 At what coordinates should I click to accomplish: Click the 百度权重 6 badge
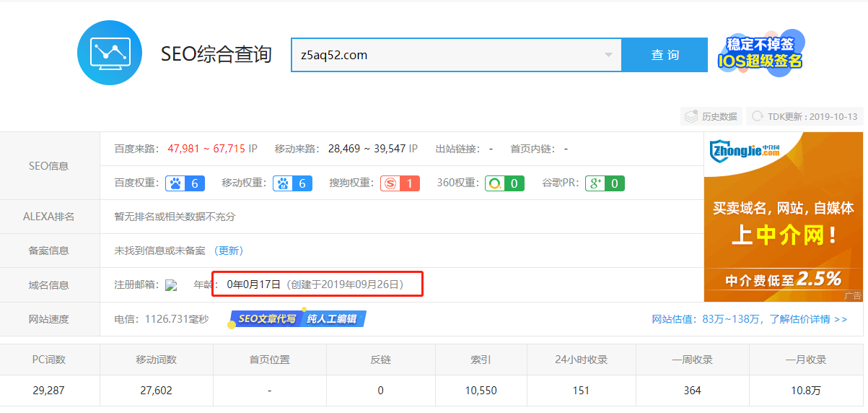(x=185, y=183)
